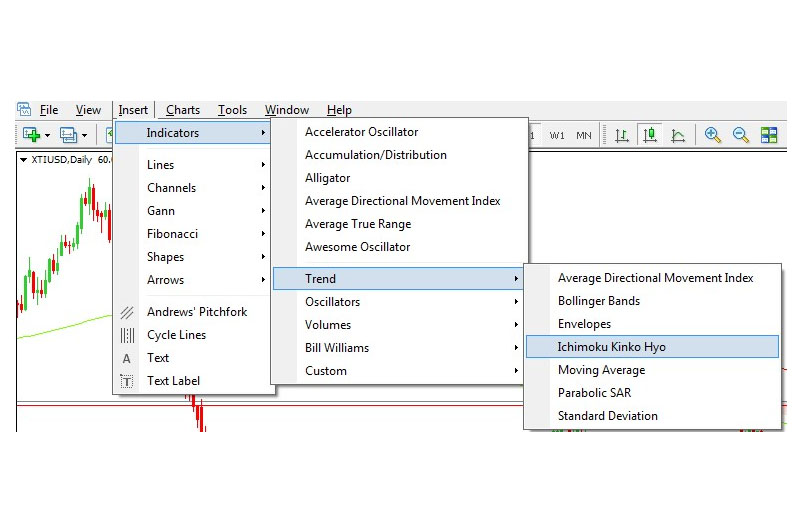This screenshot has width=800, height=531.
Task: Click the Andrews' Pitchfork menu item
Action: click(x=193, y=312)
